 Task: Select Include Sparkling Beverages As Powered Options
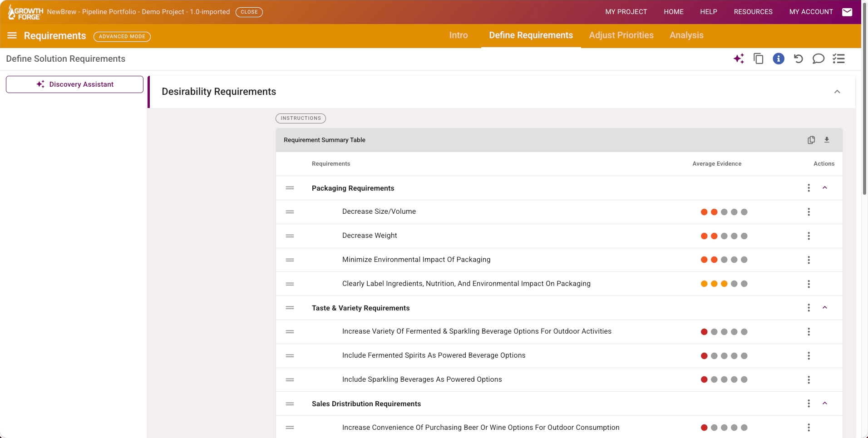point(422,379)
